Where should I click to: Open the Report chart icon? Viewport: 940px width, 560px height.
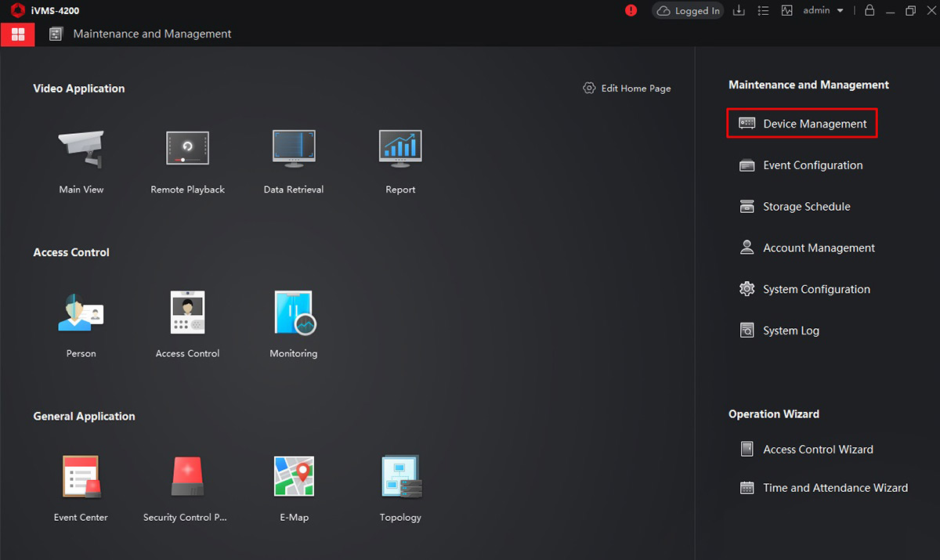coord(400,149)
